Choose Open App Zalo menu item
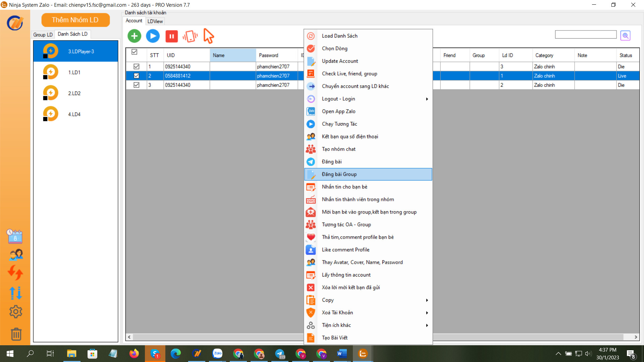644x362 pixels. point(368,111)
